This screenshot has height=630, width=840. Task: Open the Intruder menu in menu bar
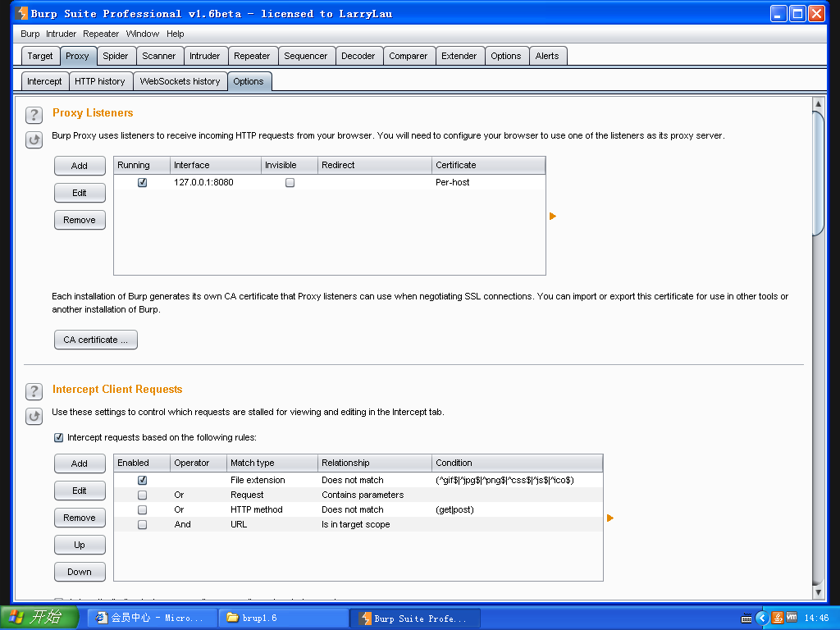[x=61, y=34]
